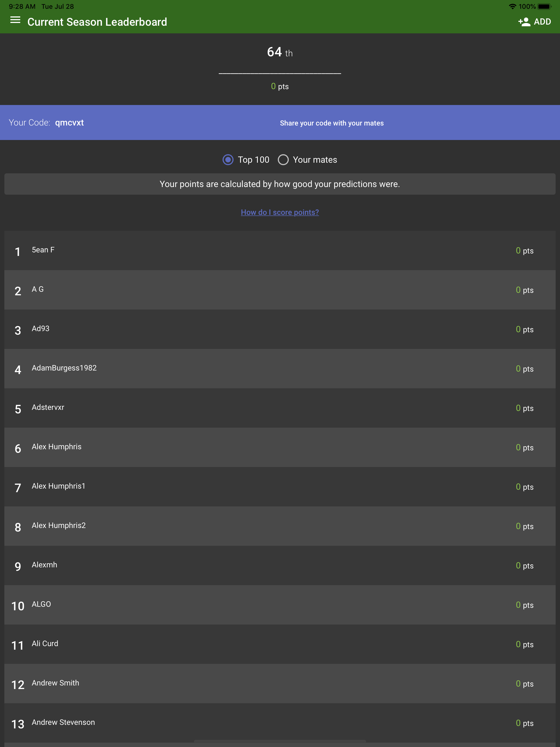Tap Share your code with your mates
560x747 pixels.
pos(331,123)
